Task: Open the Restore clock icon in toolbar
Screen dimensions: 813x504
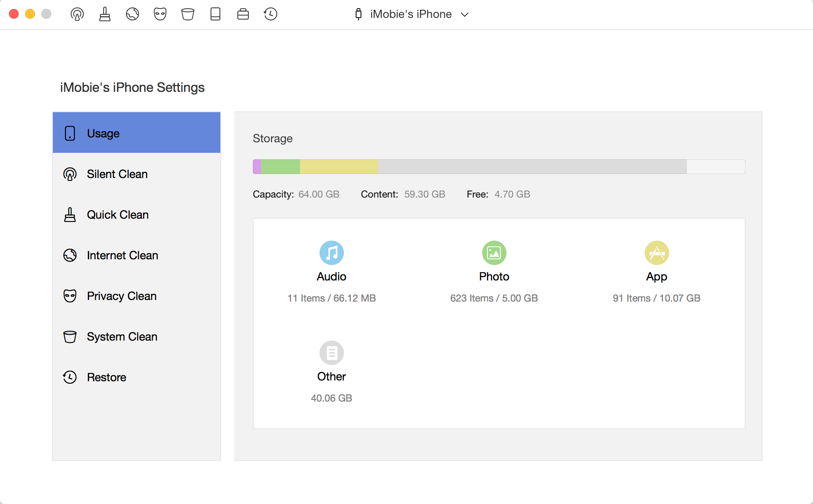Action: click(270, 14)
